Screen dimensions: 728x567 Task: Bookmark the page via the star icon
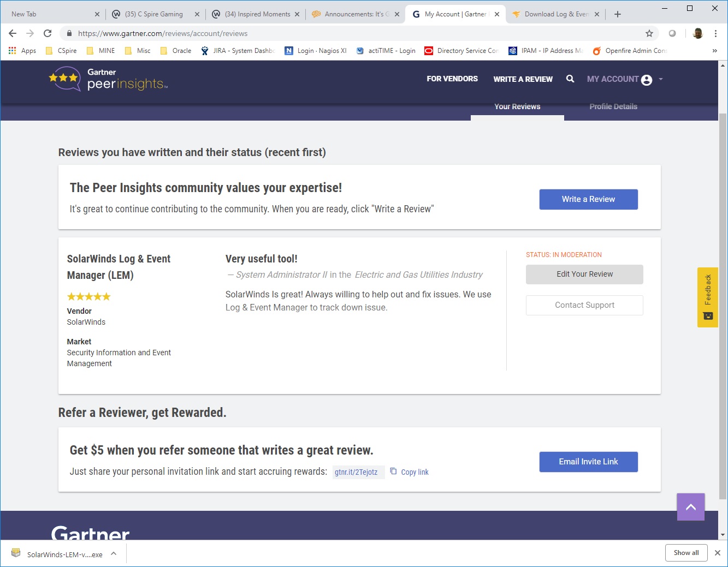(x=650, y=33)
